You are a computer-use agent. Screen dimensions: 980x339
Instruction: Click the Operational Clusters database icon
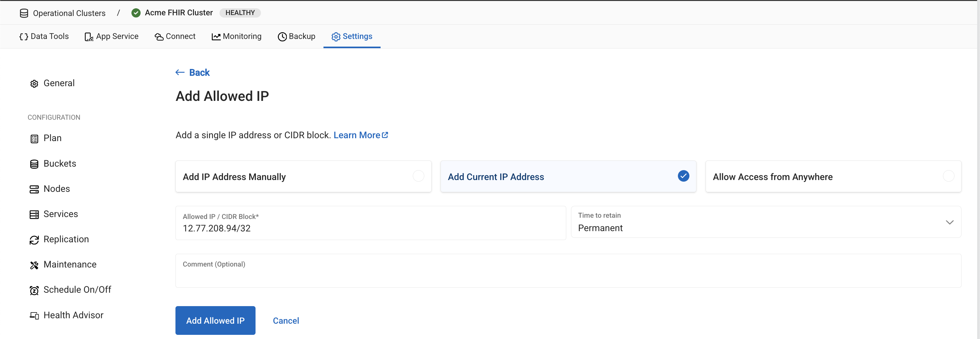23,12
